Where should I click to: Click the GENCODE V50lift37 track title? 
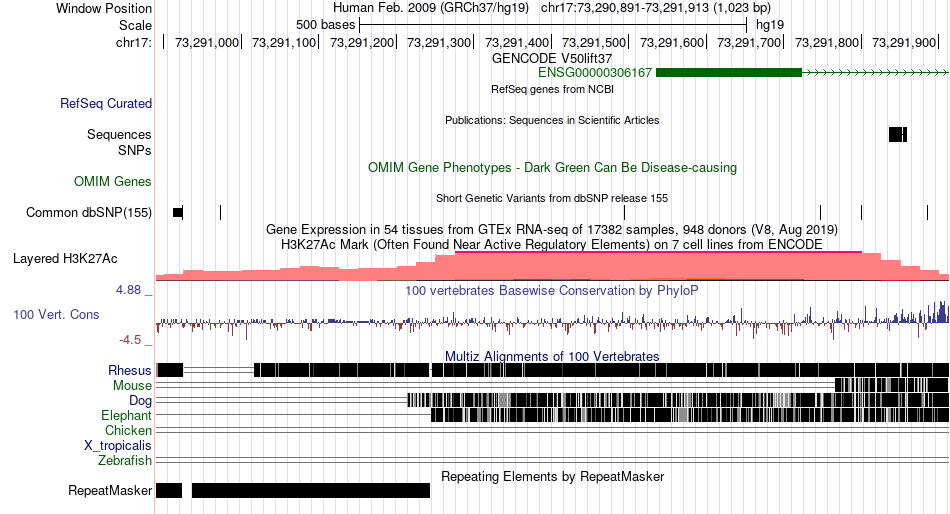[552, 59]
